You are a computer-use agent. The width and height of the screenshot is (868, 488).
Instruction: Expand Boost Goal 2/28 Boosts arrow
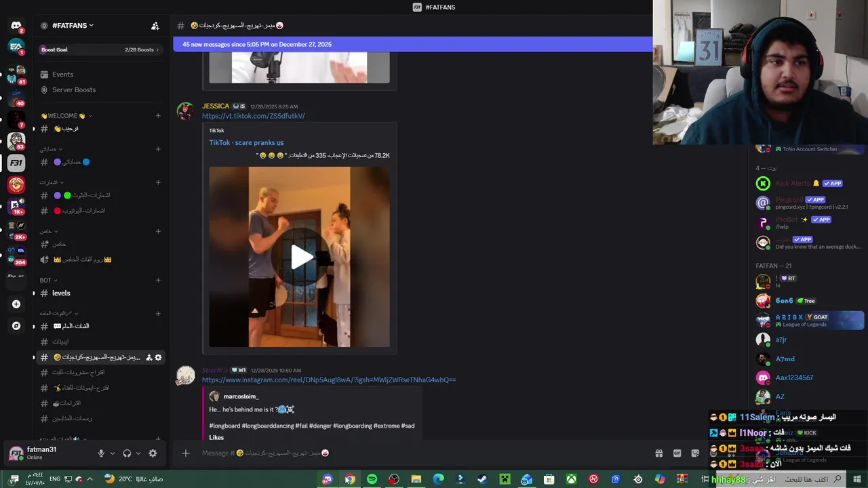tap(157, 49)
